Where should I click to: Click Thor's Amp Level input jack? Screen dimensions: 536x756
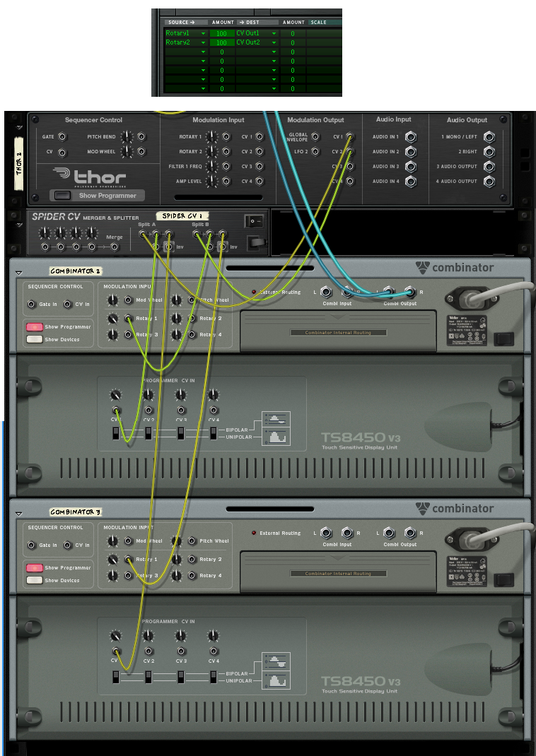click(x=226, y=182)
